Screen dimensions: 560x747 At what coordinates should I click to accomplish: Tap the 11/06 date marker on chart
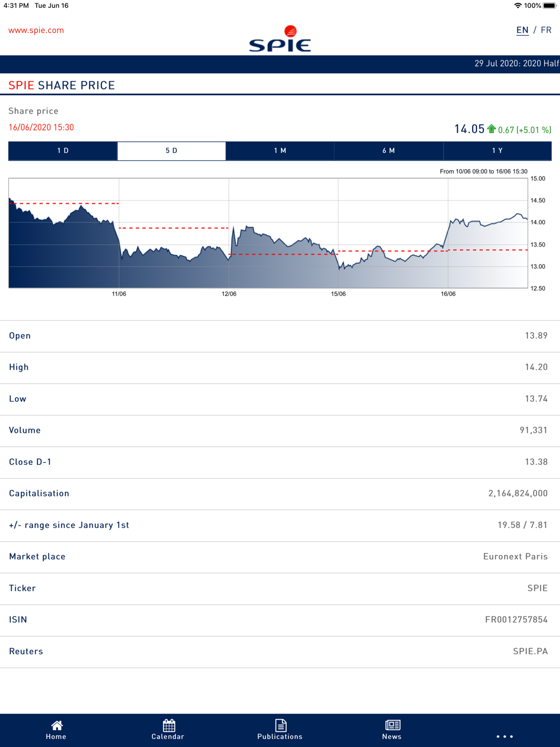[119, 294]
